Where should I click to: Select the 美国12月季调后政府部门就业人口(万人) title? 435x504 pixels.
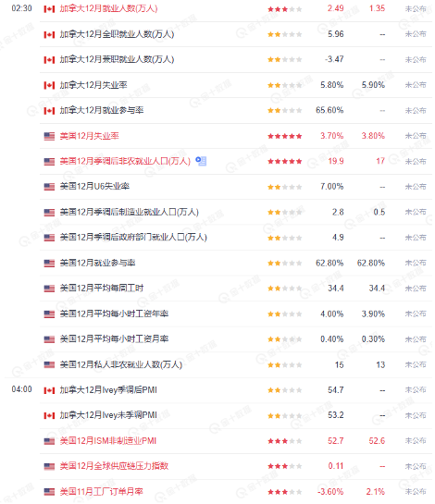133,238
